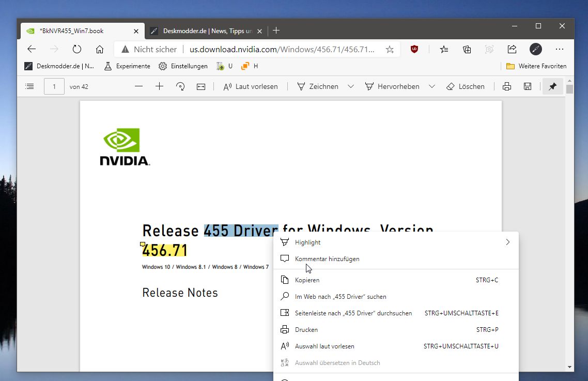Click the scrollbar down arrow

[569, 367]
